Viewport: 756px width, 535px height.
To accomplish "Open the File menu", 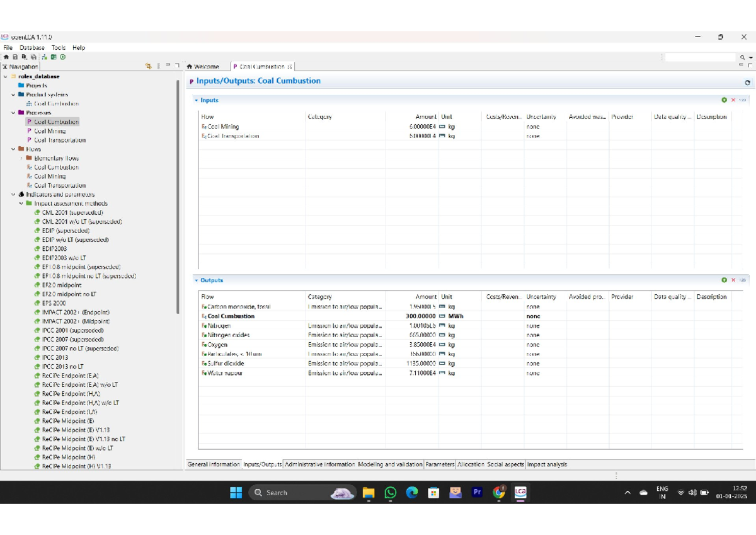I will click(8, 47).
